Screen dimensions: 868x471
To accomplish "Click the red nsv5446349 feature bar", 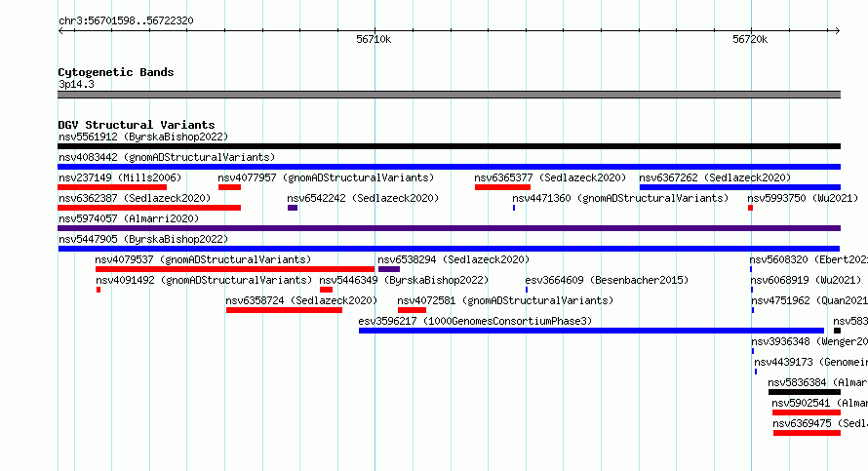I will pos(326,290).
